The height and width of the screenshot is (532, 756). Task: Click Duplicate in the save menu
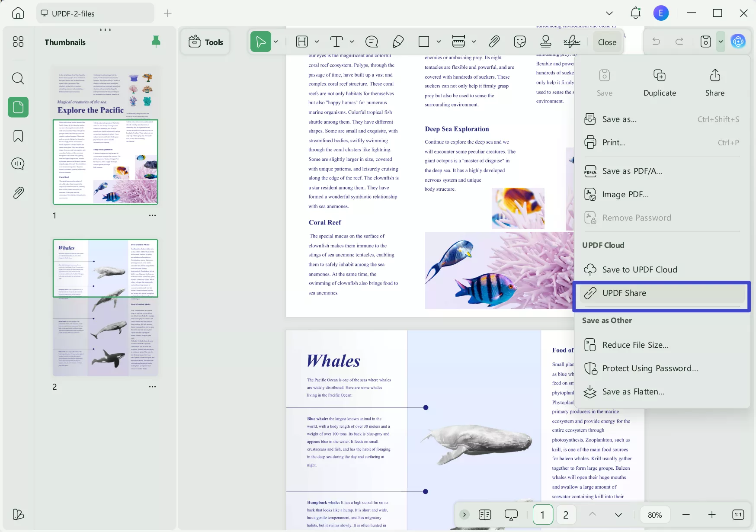click(x=660, y=82)
